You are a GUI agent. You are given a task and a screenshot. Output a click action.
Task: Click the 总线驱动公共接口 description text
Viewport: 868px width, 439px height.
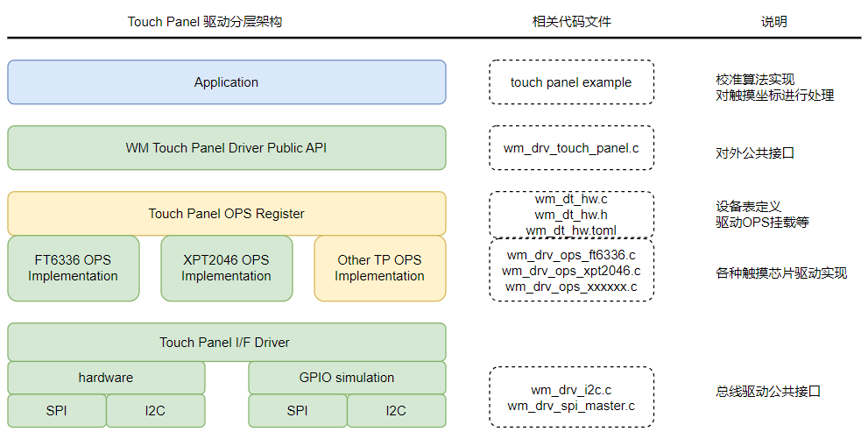[768, 391]
